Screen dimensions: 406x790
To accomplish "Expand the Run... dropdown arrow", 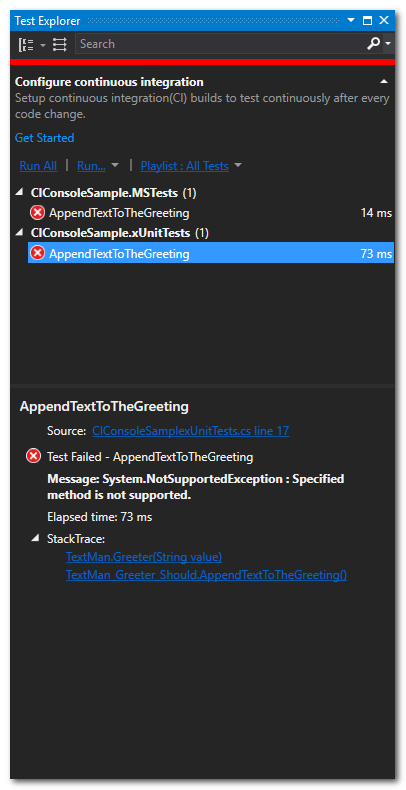I will [x=115, y=165].
